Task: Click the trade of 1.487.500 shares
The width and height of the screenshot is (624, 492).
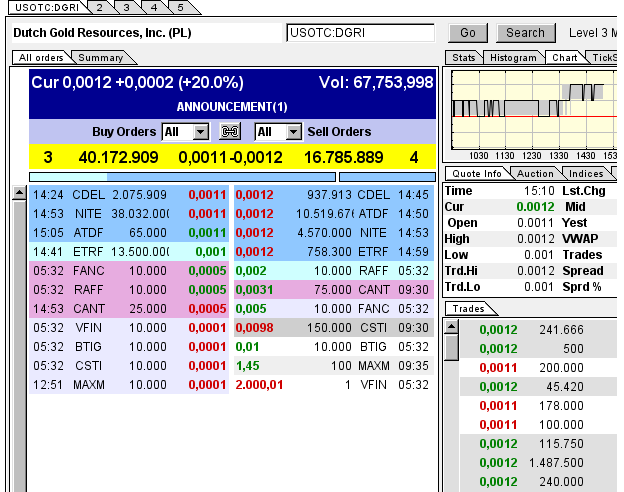Action: point(538,463)
